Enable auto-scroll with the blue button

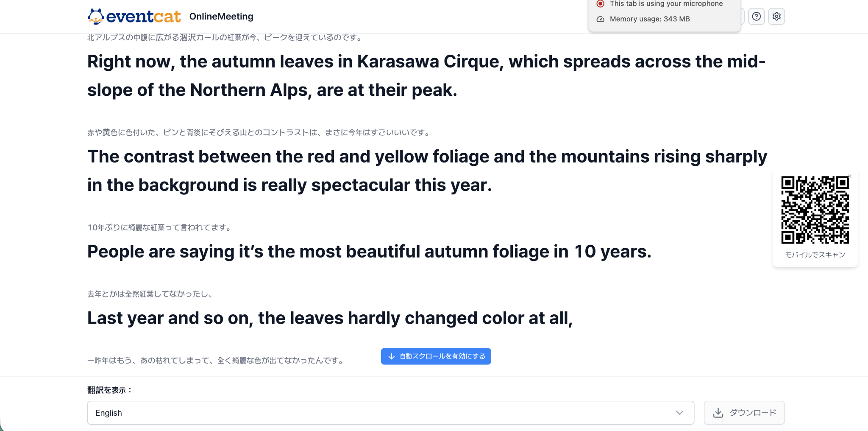[436, 356]
